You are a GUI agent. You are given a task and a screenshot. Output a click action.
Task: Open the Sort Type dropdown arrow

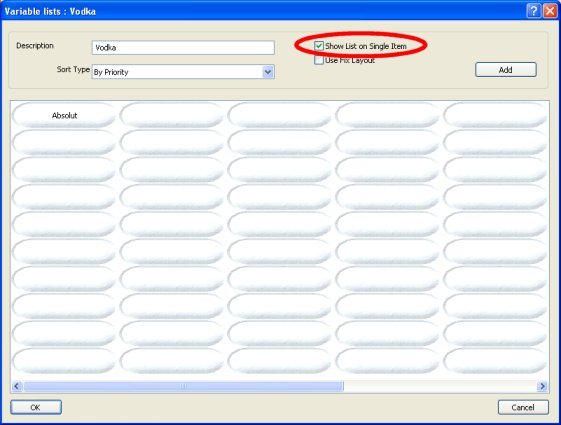click(x=268, y=72)
